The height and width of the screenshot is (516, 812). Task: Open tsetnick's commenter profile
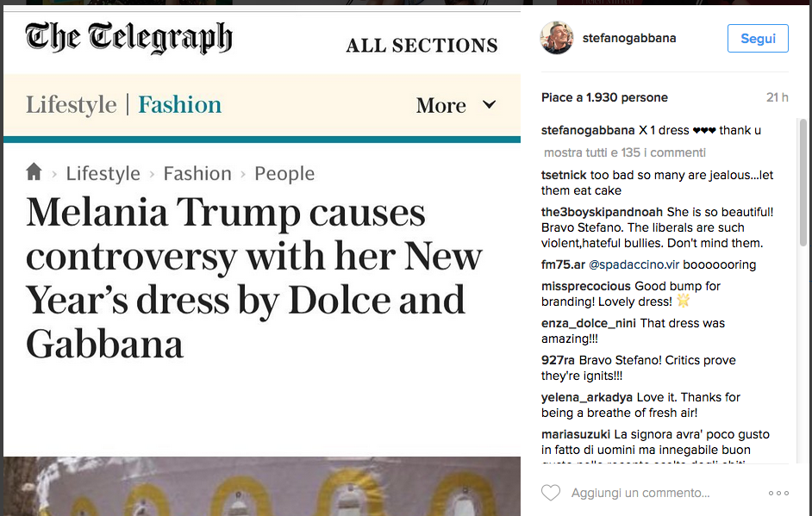tap(565, 175)
